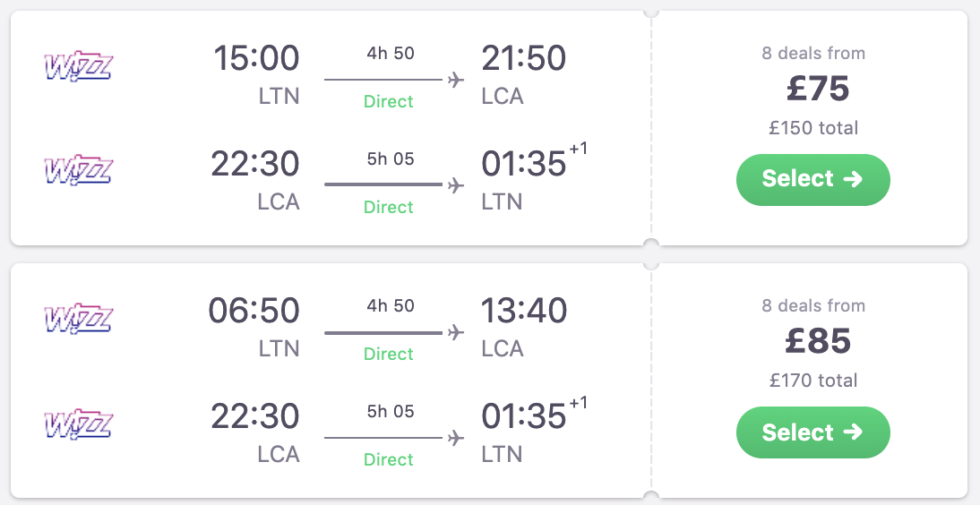The height and width of the screenshot is (505, 980).
Task: Click the £75 price text
Action: pyautogui.click(x=817, y=89)
